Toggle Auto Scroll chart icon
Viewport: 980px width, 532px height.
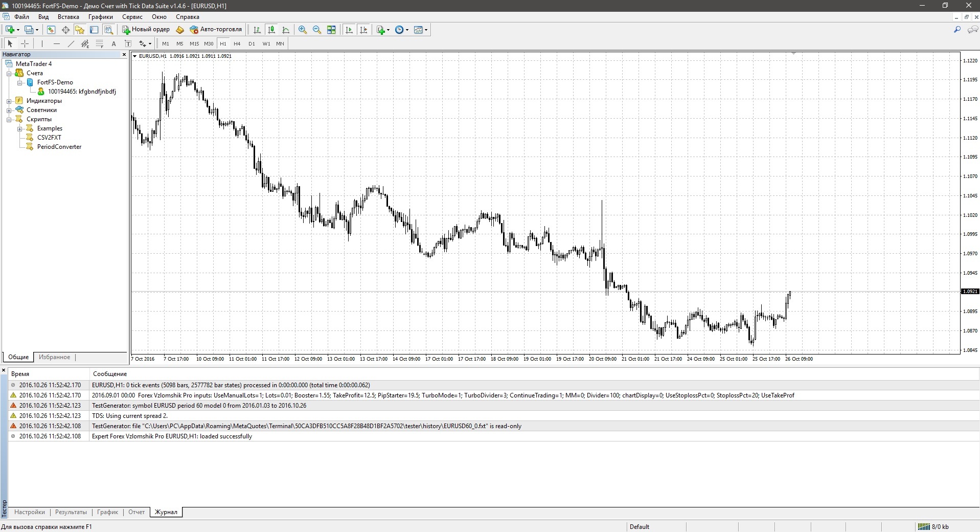[x=349, y=30]
